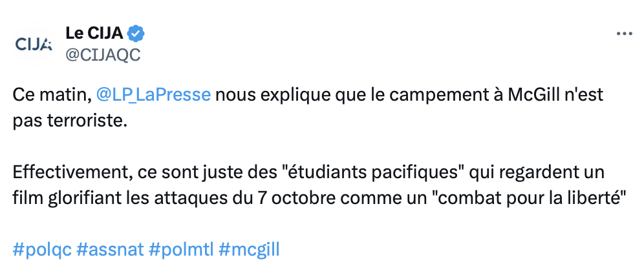Image resolution: width=644 pixels, height=275 pixels.
Task: Open the #mcgill hashtag
Action: [x=249, y=250]
